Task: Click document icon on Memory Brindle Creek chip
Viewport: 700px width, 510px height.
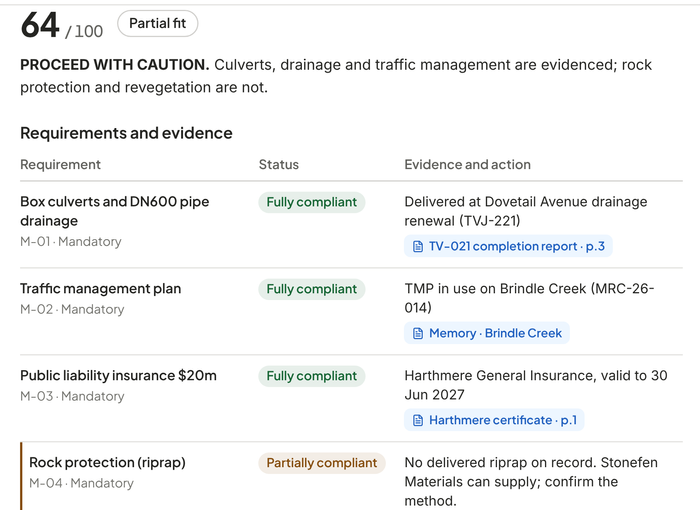Action: point(418,333)
